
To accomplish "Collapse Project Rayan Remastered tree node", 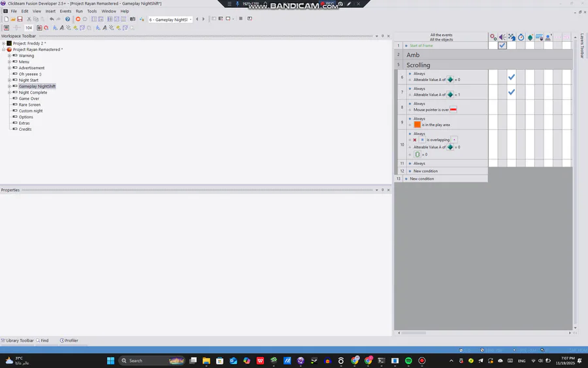I will (x=3, y=50).
